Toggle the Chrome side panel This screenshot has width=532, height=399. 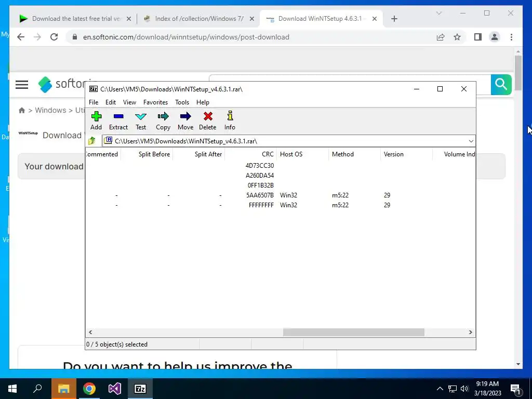pyautogui.click(x=478, y=37)
